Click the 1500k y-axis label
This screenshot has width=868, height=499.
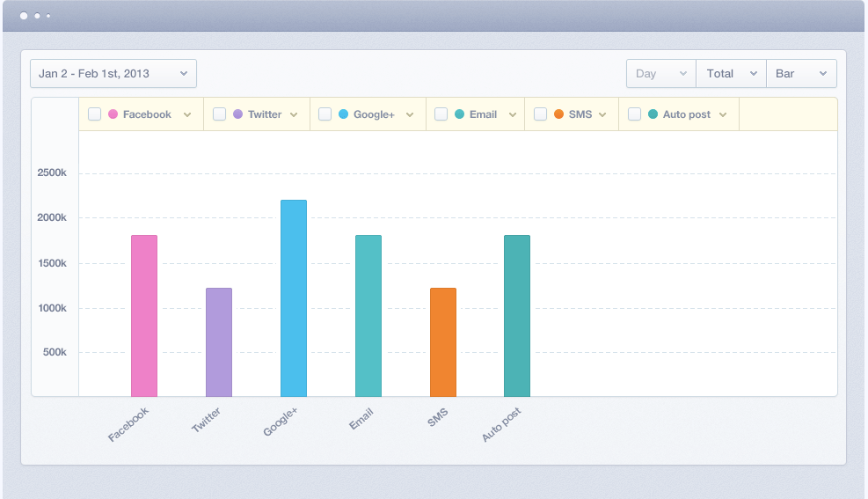pyautogui.click(x=52, y=263)
